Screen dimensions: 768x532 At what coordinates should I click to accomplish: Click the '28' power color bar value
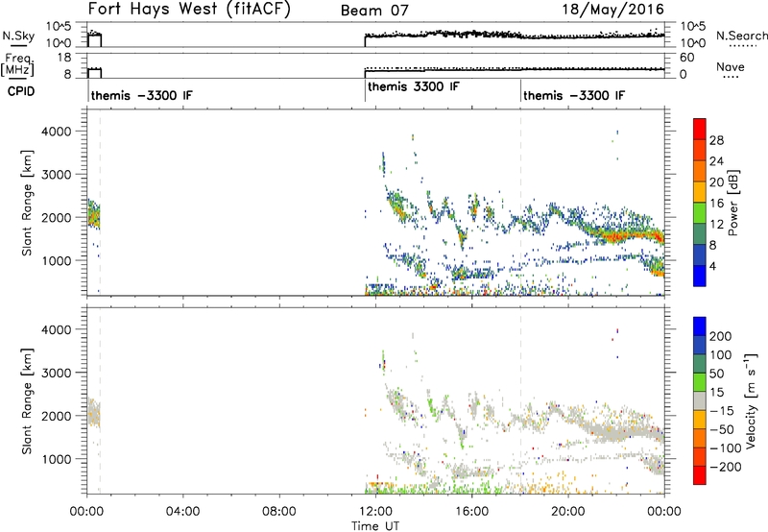716,140
